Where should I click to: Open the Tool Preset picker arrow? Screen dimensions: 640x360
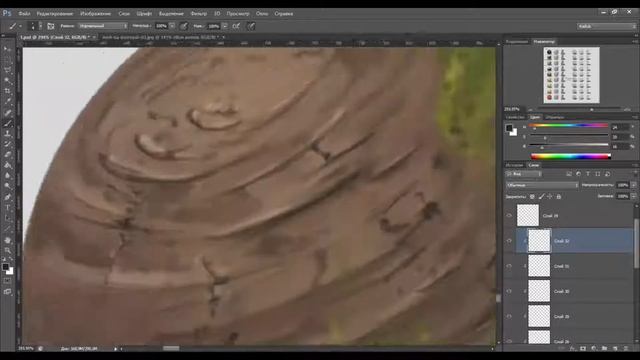20,26
